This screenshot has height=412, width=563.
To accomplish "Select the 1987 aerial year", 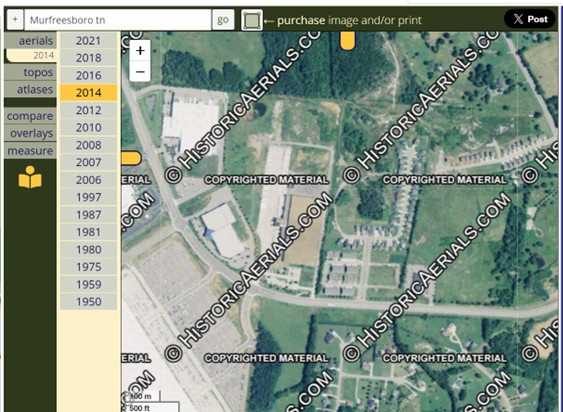I will [x=88, y=215].
